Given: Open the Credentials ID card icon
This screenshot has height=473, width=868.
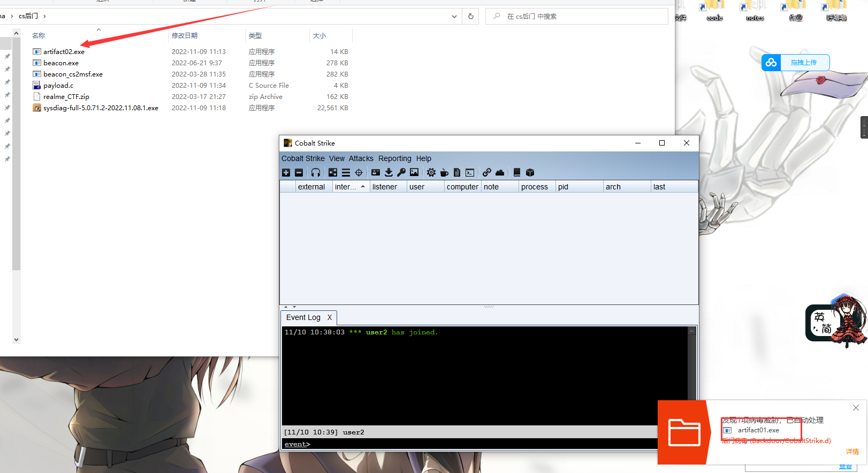Looking at the screenshot, I should tap(376, 172).
